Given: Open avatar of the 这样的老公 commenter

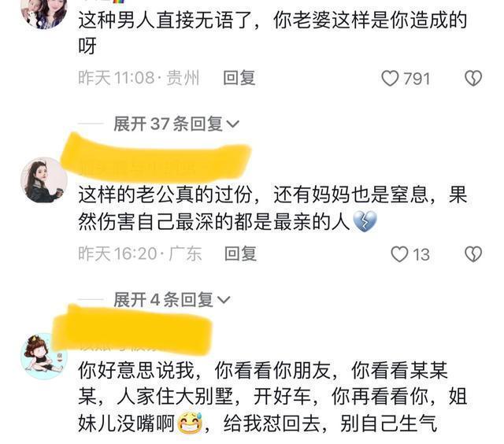Looking at the screenshot, I should tap(44, 180).
